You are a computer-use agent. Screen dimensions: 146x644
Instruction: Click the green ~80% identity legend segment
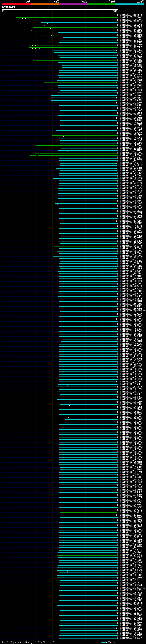click(101, 4)
